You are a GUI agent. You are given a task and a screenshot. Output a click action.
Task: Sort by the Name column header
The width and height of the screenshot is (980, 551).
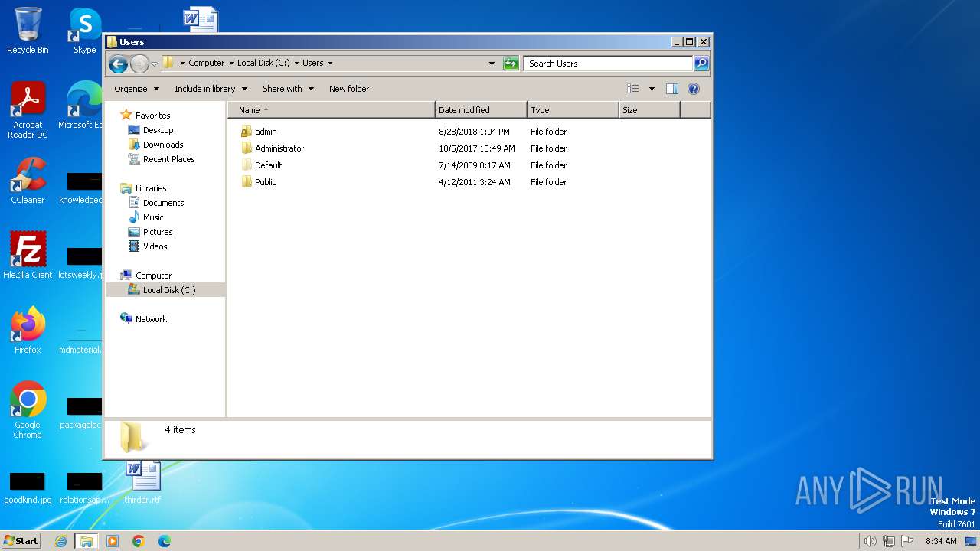tap(331, 110)
